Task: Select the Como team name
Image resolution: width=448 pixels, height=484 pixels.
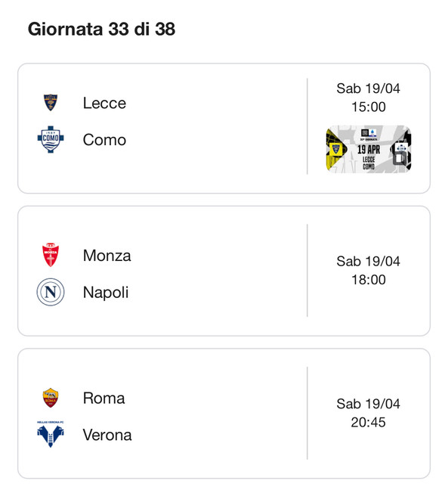Action: [x=104, y=140]
